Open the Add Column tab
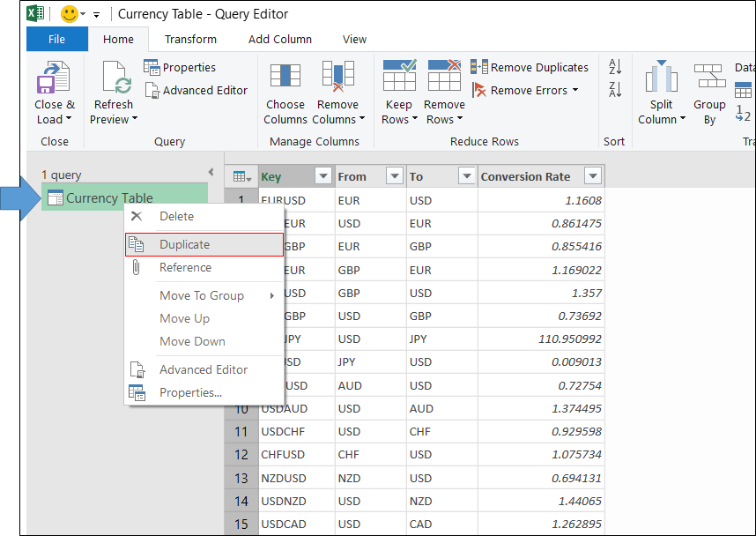Image resolution: width=756 pixels, height=536 pixels. click(x=280, y=39)
